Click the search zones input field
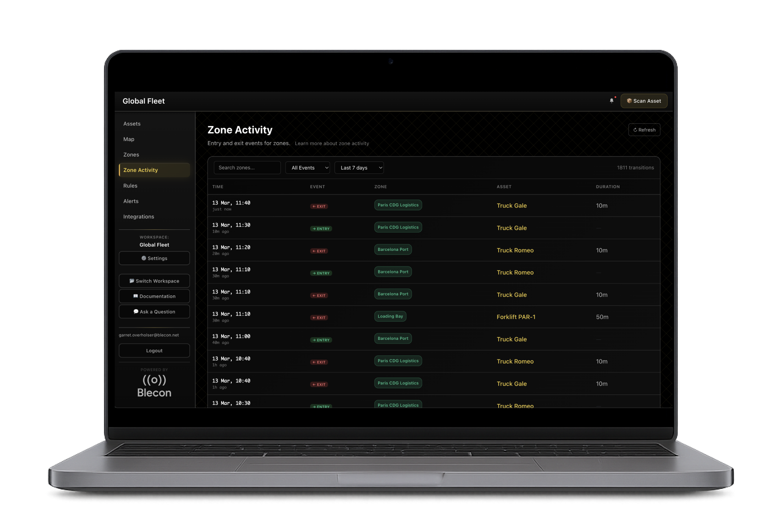Image resolution: width=759 pixels, height=532 pixels. click(247, 167)
